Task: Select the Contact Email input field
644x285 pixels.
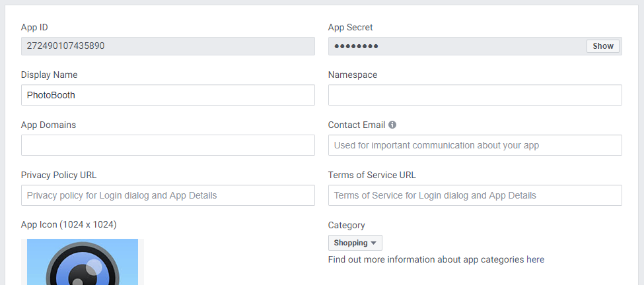Action: (x=474, y=145)
